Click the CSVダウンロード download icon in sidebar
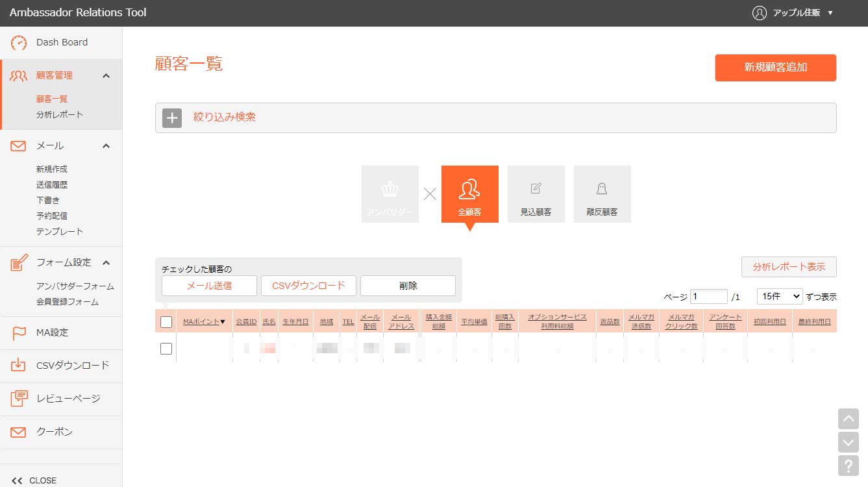The height and width of the screenshot is (487, 868). pos(19,365)
